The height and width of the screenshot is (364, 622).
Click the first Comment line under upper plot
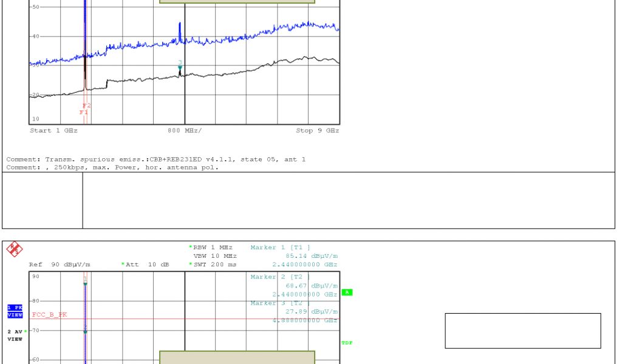tap(155, 160)
